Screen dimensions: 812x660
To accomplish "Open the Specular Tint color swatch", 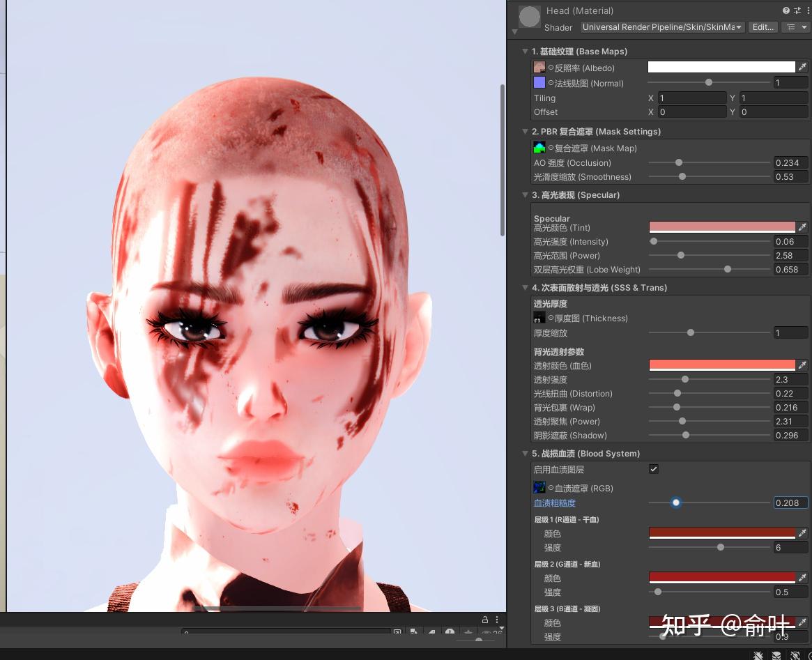I will coord(721,227).
